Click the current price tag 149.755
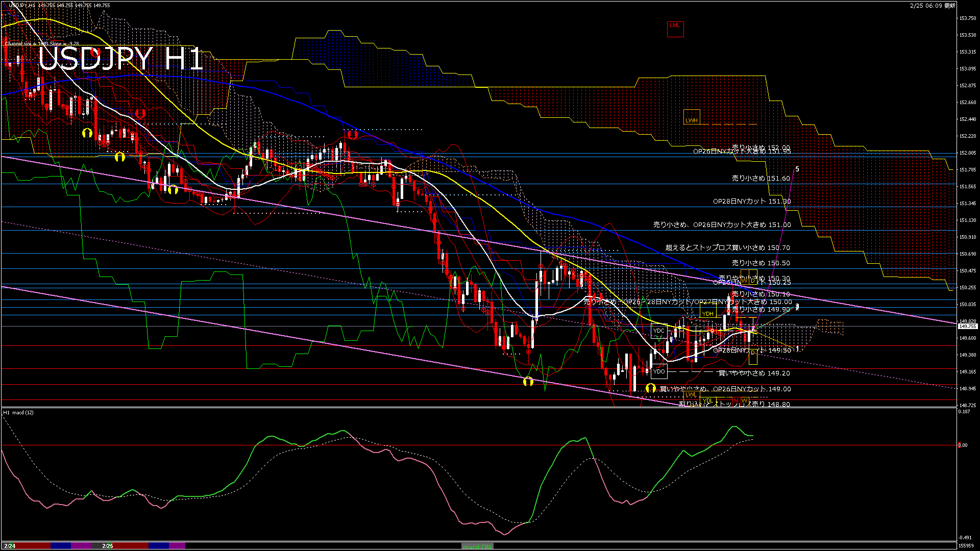 (968, 326)
